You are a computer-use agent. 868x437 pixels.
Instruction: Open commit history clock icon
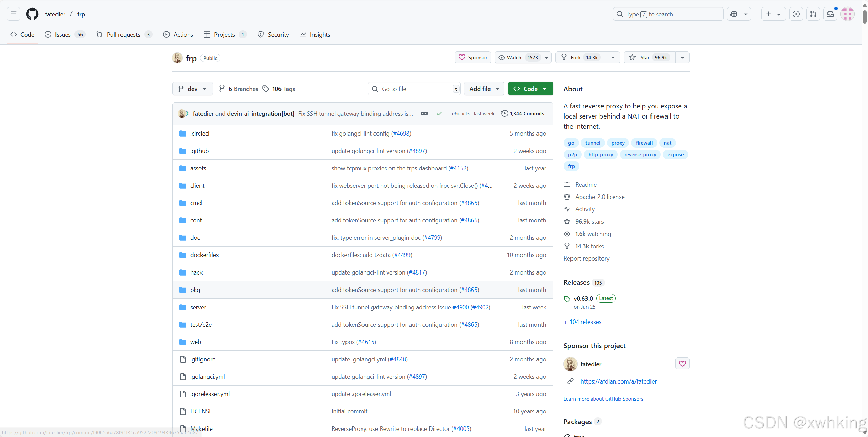pos(504,113)
